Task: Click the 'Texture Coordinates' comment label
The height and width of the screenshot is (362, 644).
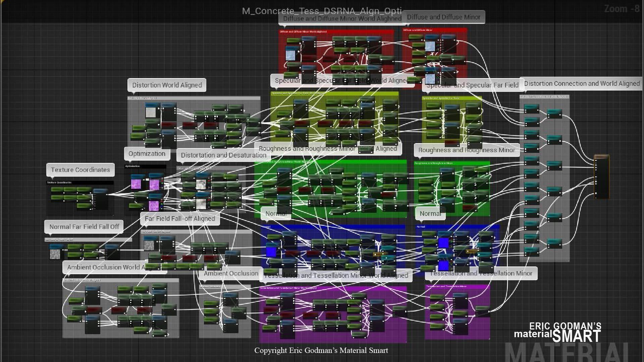Action: point(80,170)
